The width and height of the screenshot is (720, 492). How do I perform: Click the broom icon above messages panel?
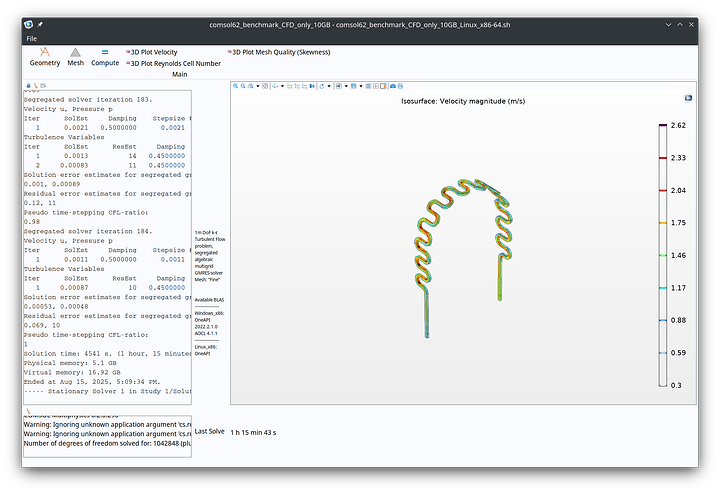[28, 411]
